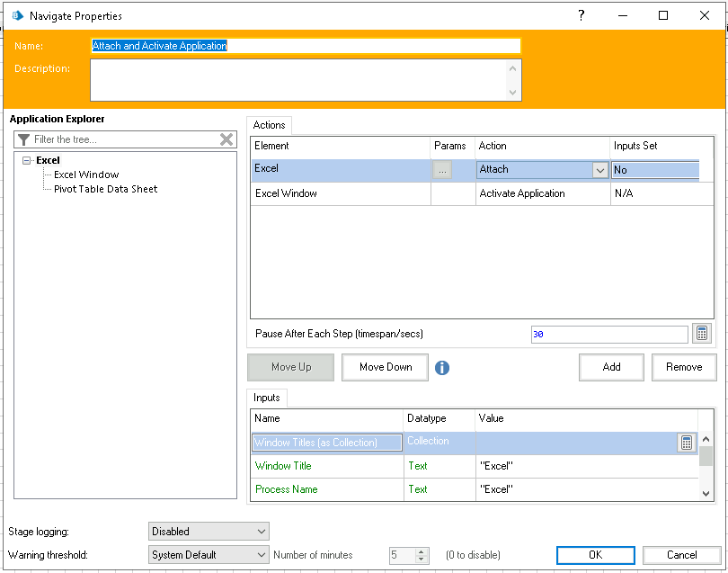Increase the Number of minutes value
This screenshot has width=728, height=573.
pyautogui.click(x=419, y=550)
